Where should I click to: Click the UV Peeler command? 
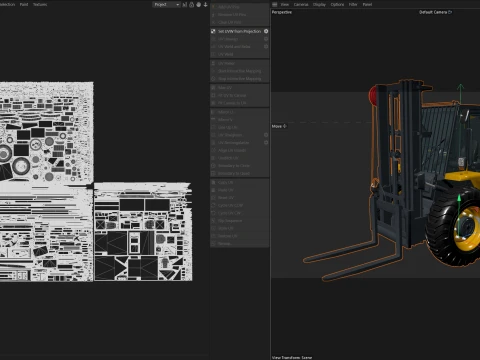[240, 63]
